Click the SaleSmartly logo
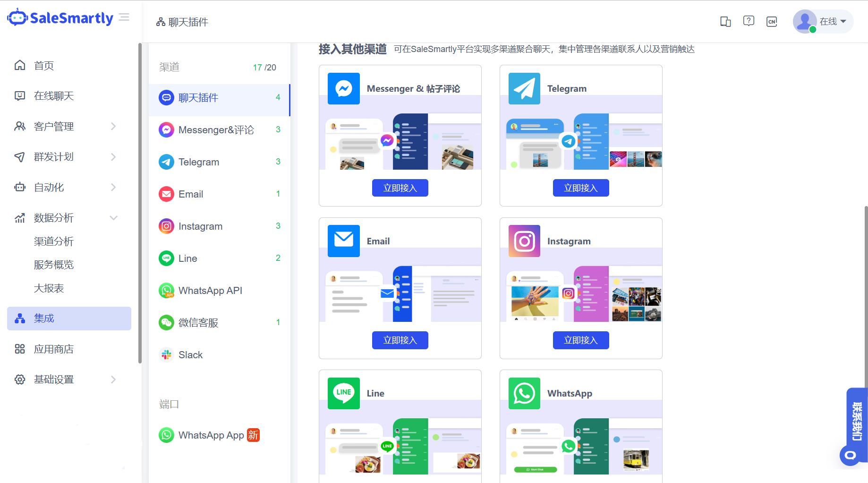Viewport: 868px width, 483px height. tap(60, 17)
